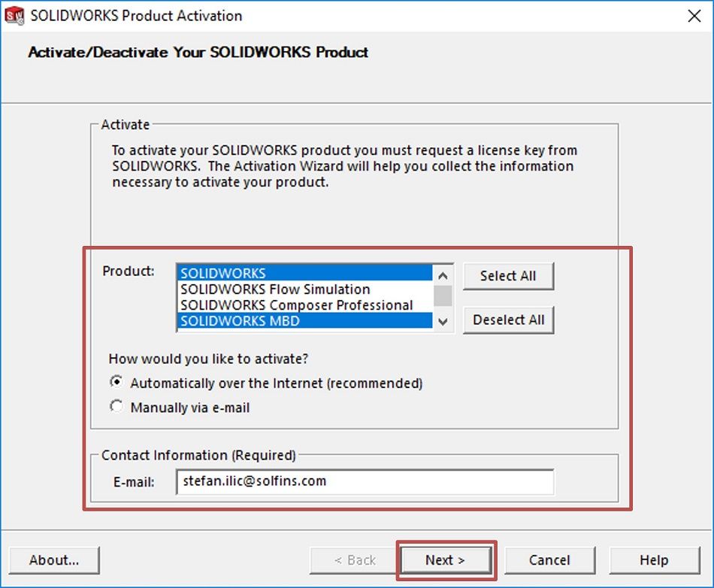Click inside the E-mail text field
Screen dimensions: 714x588
coord(365,481)
